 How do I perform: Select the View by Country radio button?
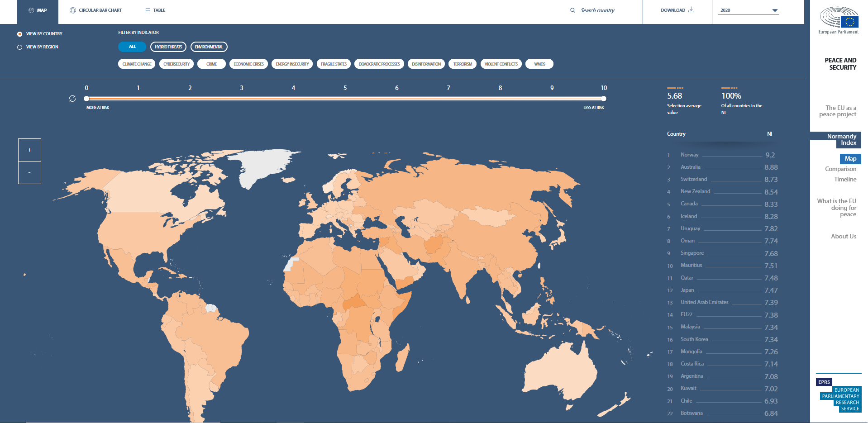pos(19,34)
